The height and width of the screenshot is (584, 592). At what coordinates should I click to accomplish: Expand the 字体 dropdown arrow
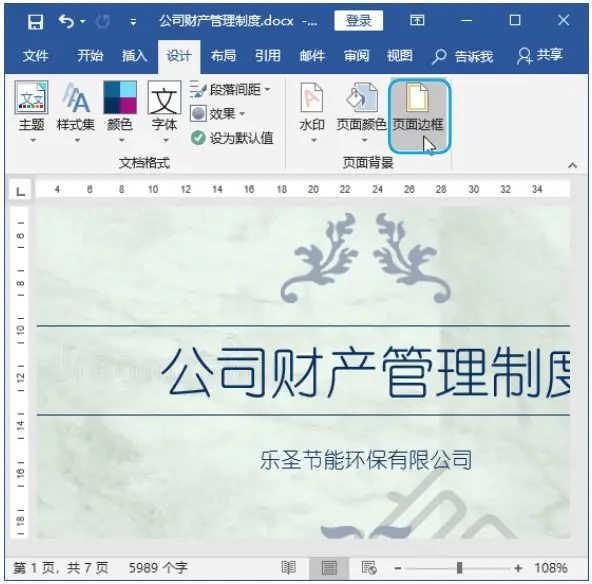(166, 140)
